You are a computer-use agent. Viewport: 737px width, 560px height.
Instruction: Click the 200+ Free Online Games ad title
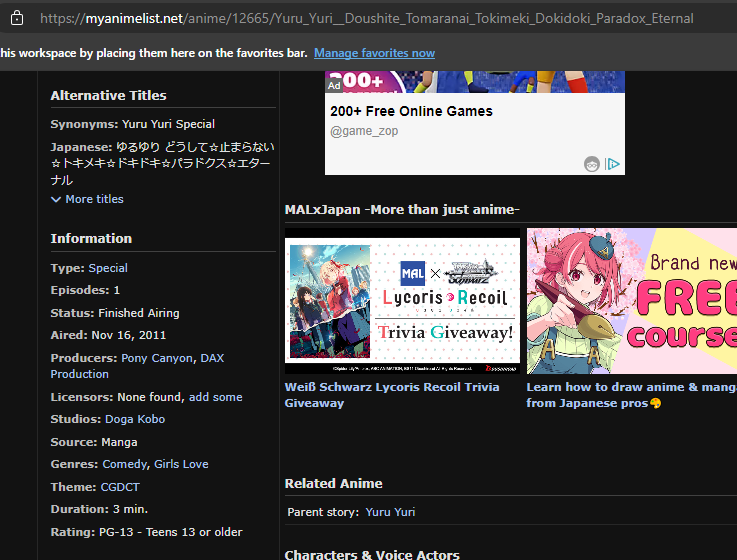(411, 111)
